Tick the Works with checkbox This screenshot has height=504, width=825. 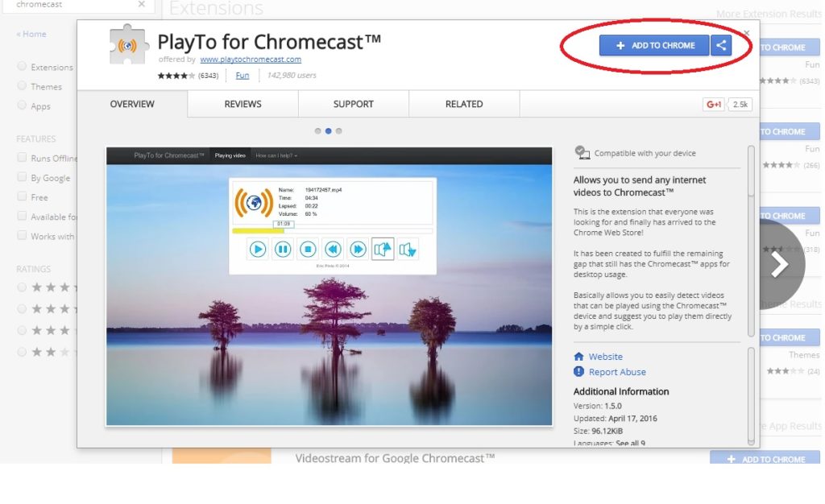[22, 235]
